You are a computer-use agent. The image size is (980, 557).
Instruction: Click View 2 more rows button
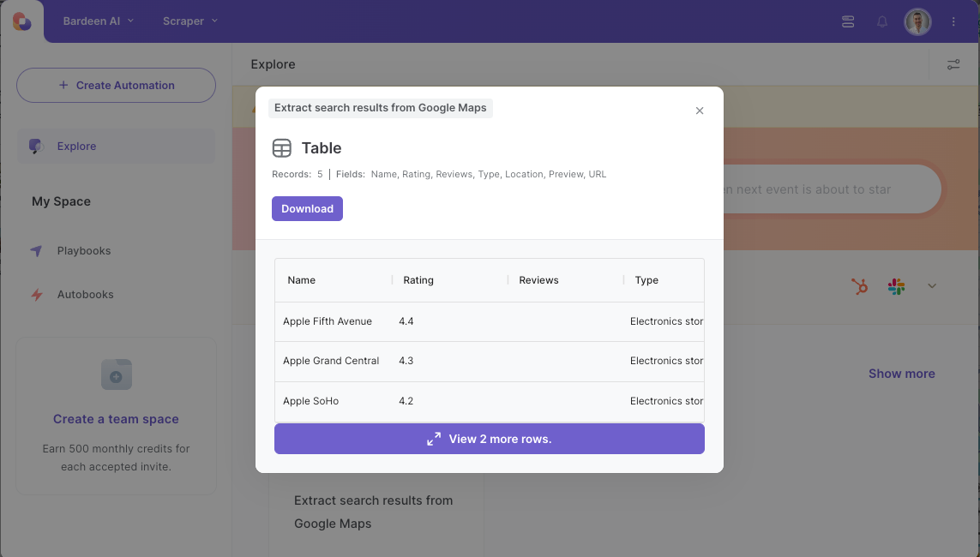tap(490, 439)
